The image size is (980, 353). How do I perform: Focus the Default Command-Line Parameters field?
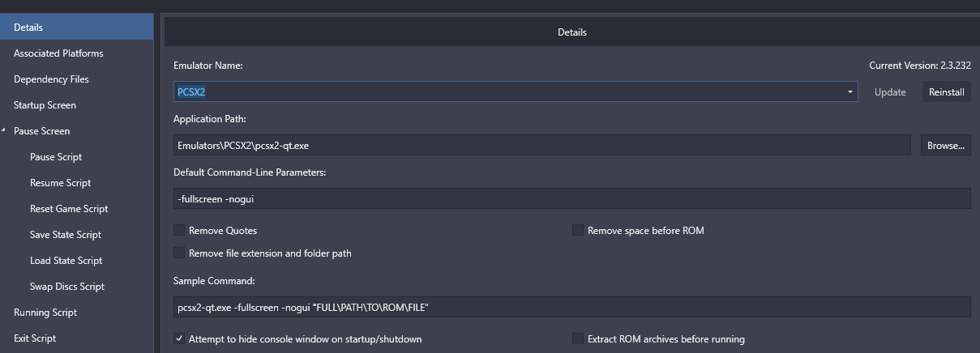coord(572,199)
